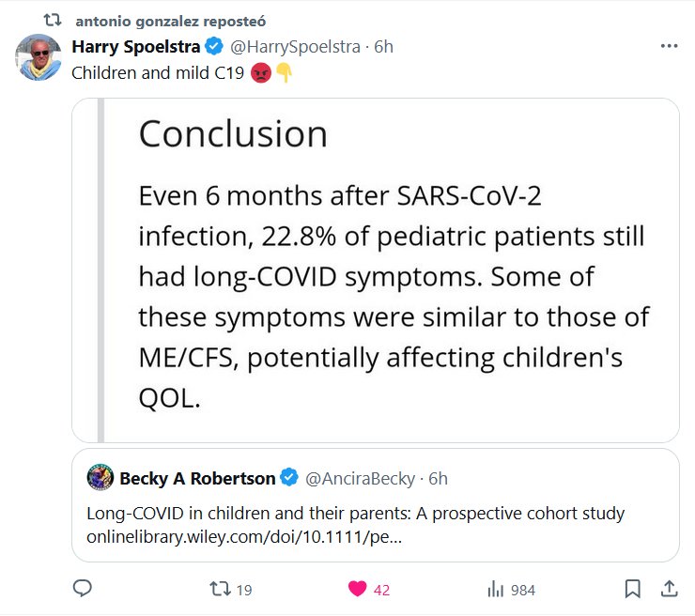Click the repost arrows icon
695x616 pixels.
pos(219,589)
